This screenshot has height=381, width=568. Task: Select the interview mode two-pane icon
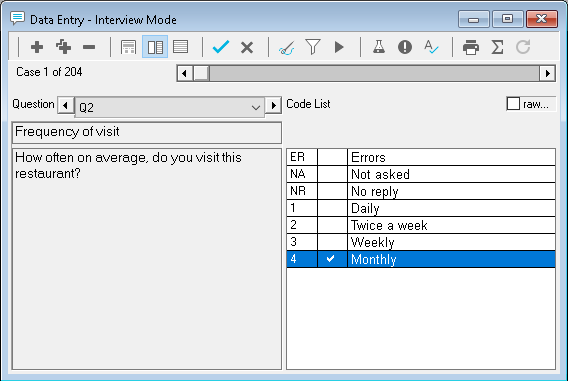pos(155,47)
